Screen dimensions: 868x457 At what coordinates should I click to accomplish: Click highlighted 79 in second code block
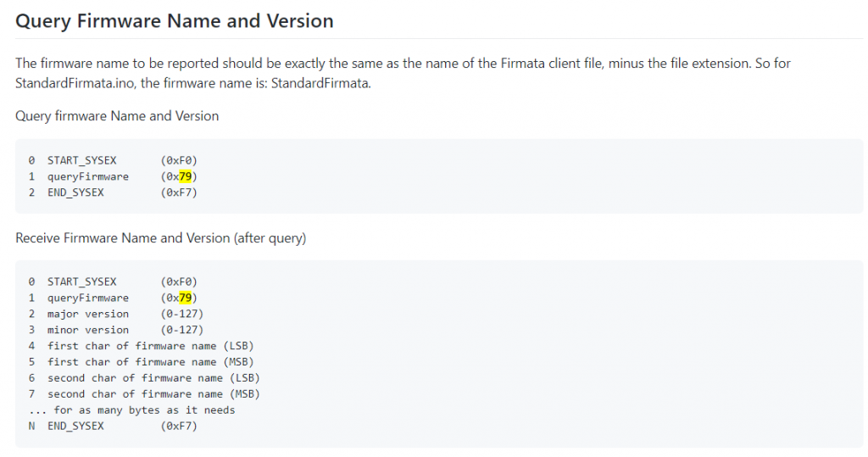[186, 298]
